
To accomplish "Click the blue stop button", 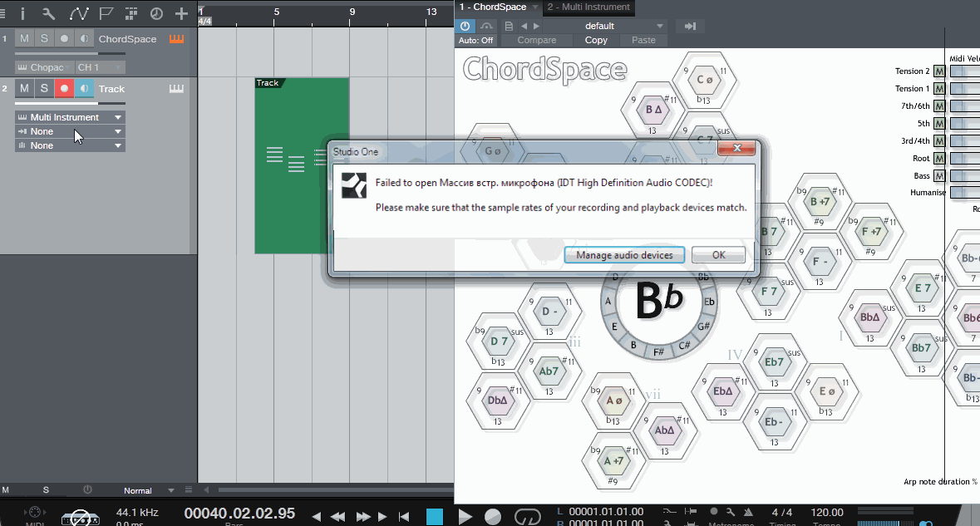I will pos(435,517).
